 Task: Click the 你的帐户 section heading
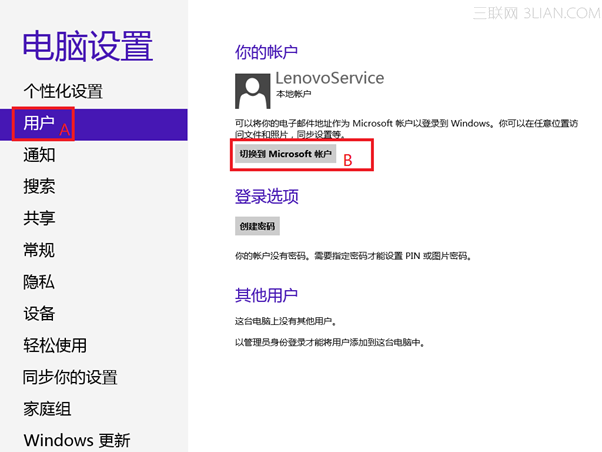pyautogui.click(x=266, y=53)
